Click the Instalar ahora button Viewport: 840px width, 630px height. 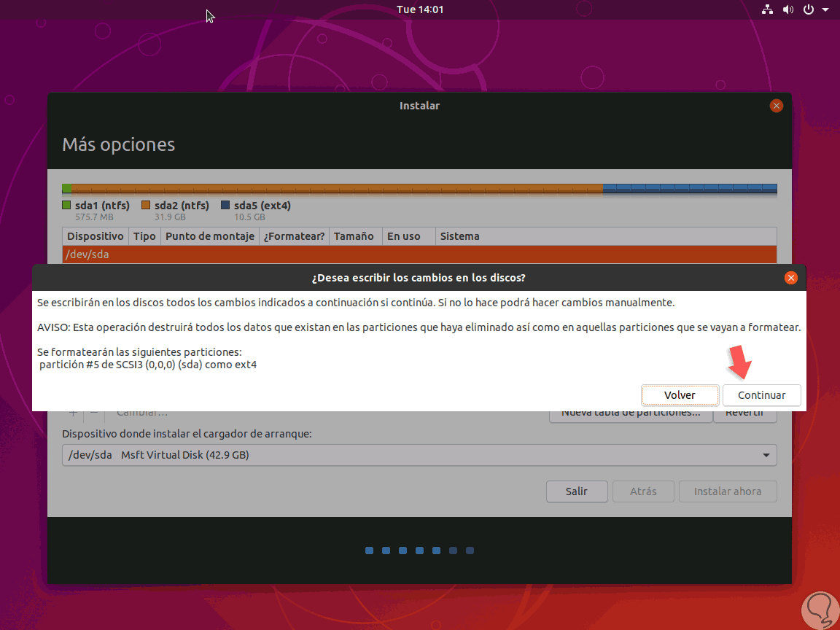tap(728, 491)
